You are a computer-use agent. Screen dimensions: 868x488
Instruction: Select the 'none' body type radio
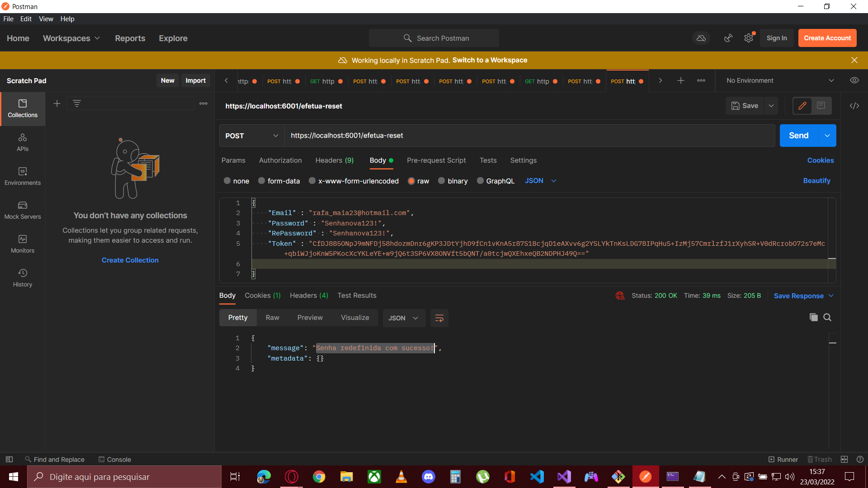pos(227,181)
